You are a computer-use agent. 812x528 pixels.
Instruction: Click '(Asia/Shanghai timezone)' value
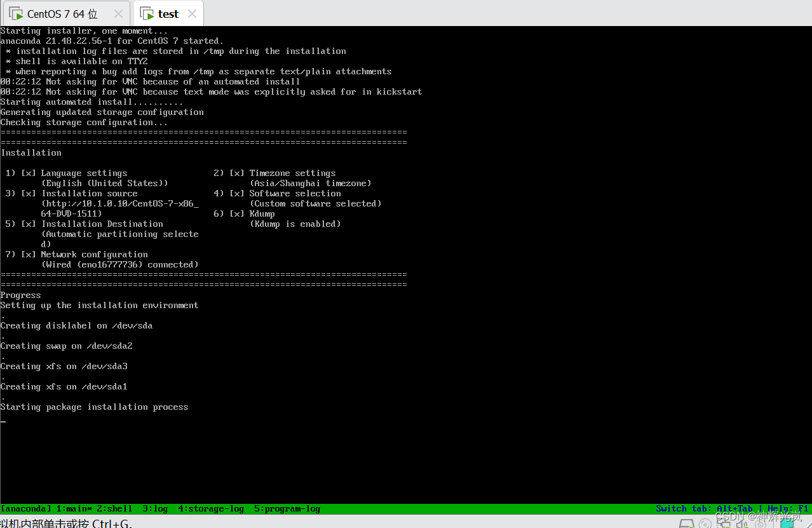(310, 183)
